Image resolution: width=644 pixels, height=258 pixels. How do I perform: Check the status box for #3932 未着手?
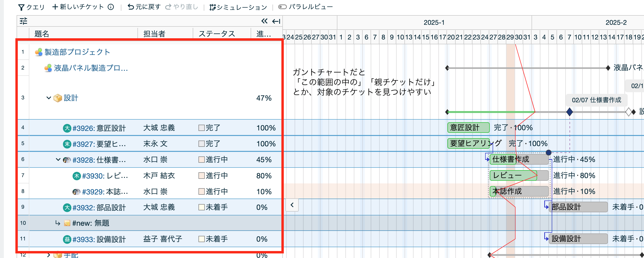(201, 207)
